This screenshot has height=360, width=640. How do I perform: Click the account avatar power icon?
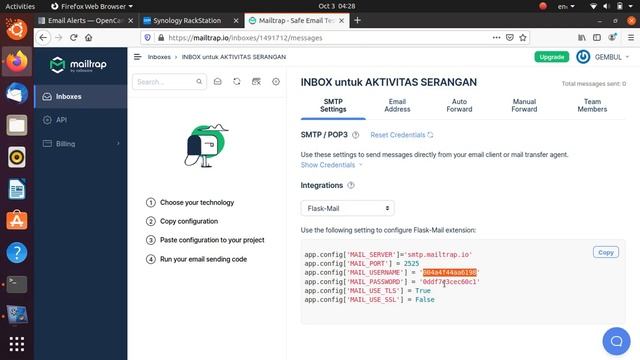tap(583, 57)
